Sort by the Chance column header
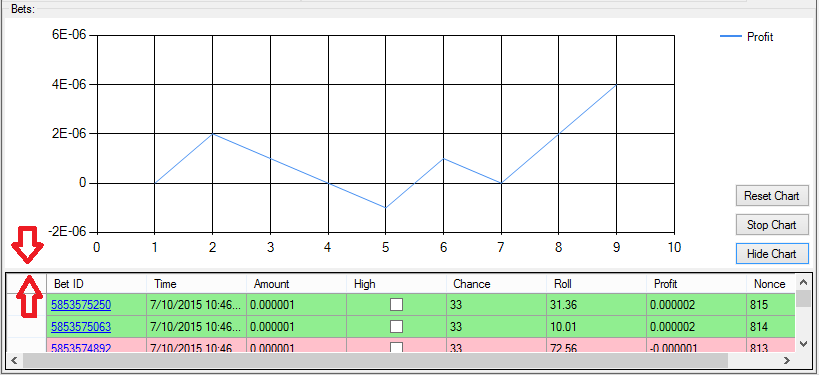The image size is (819, 375). pyautogui.click(x=496, y=284)
